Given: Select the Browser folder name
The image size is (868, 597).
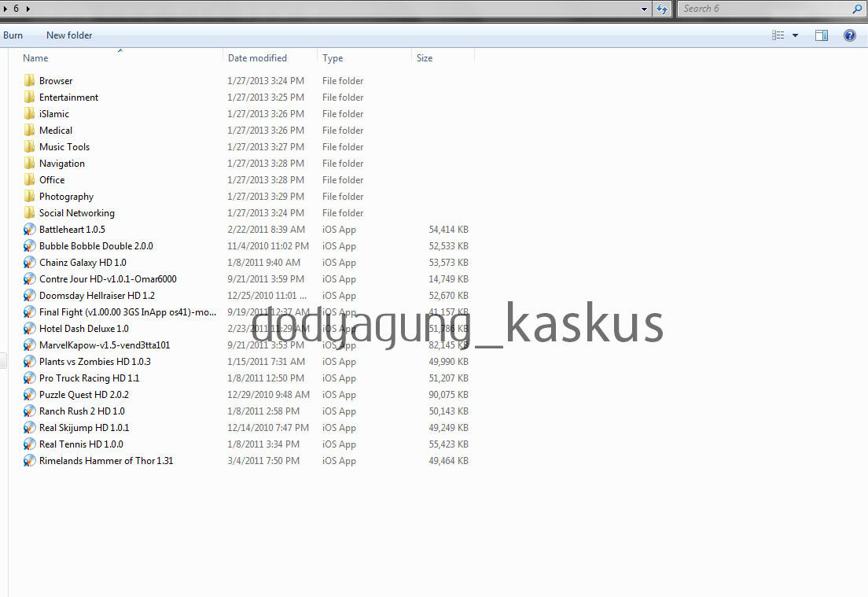Looking at the screenshot, I should (x=56, y=81).
